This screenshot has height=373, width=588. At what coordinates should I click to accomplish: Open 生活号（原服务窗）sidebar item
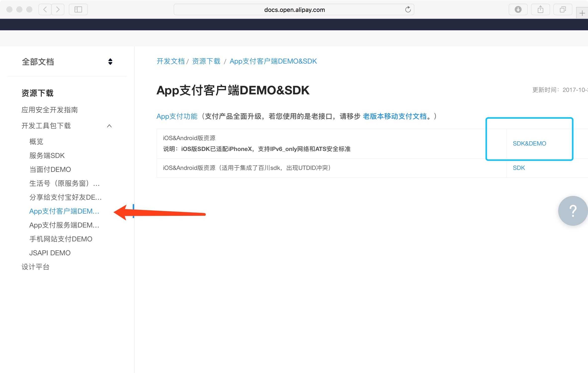65,183
